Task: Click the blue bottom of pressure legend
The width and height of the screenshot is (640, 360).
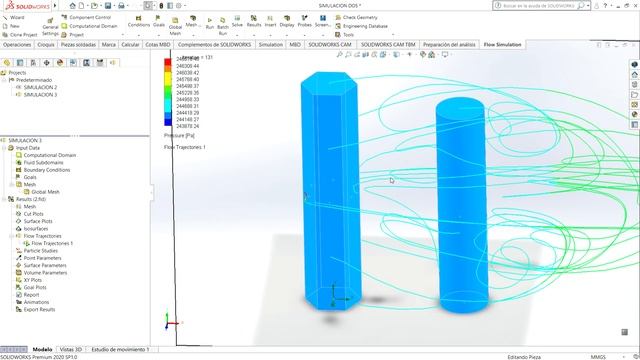Action: [168, 122]
